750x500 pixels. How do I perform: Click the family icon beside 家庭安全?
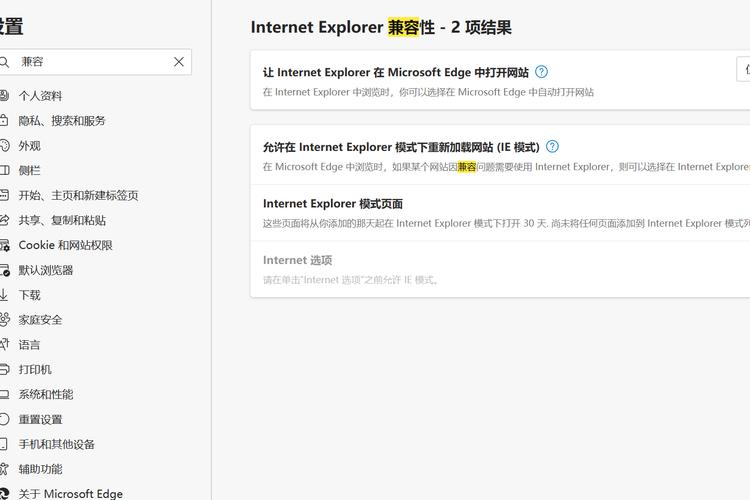click(4, 319)
